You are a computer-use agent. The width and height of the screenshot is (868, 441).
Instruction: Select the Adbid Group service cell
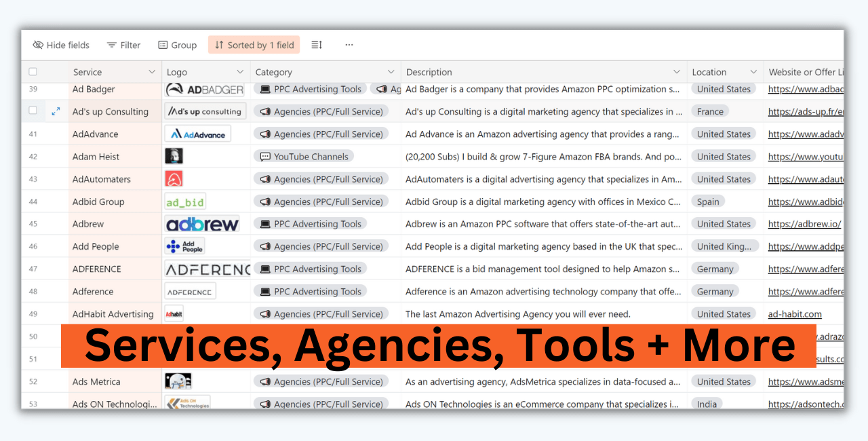pos(115,202)
